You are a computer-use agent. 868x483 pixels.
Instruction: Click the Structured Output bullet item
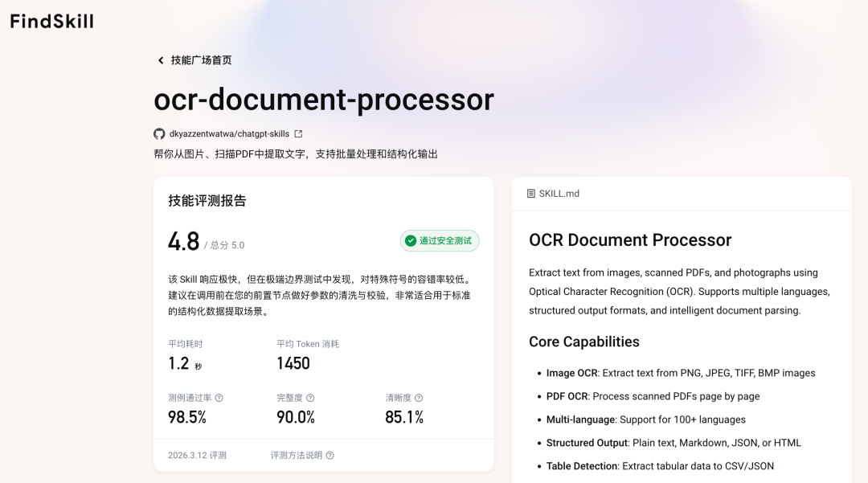tap(674, 443)
